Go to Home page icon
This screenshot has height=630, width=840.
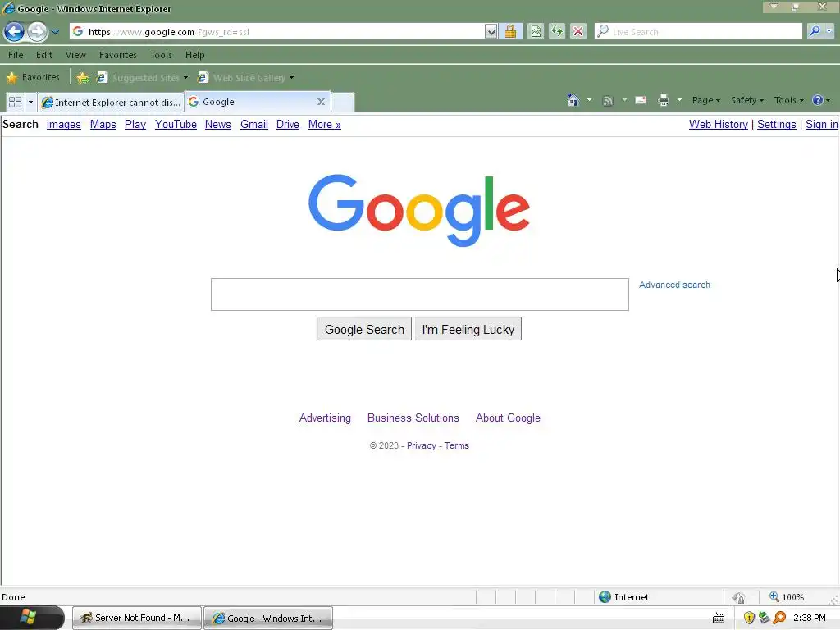pos(573,100)
